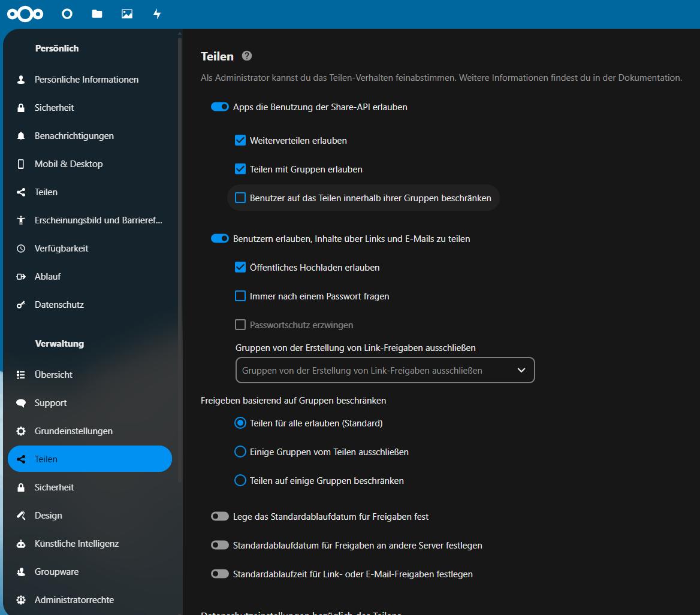Open the Groupware admin section
700x615 pixels.
click(56, 572)
